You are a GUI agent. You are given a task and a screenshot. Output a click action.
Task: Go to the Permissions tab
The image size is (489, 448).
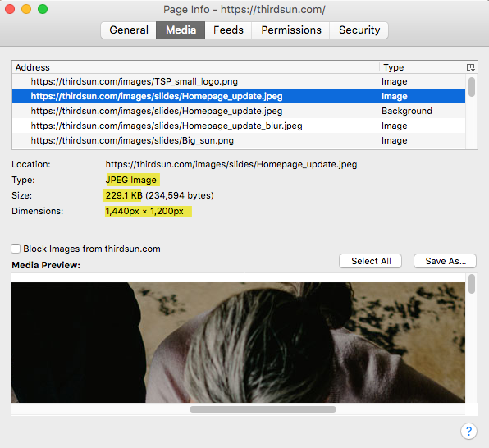[291, 30]
